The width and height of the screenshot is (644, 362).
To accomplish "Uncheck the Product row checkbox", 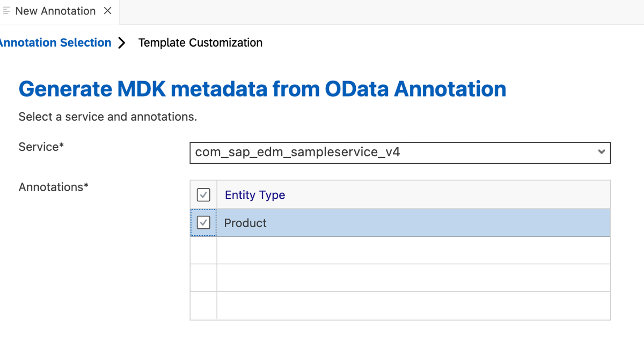I will [203, 222].
